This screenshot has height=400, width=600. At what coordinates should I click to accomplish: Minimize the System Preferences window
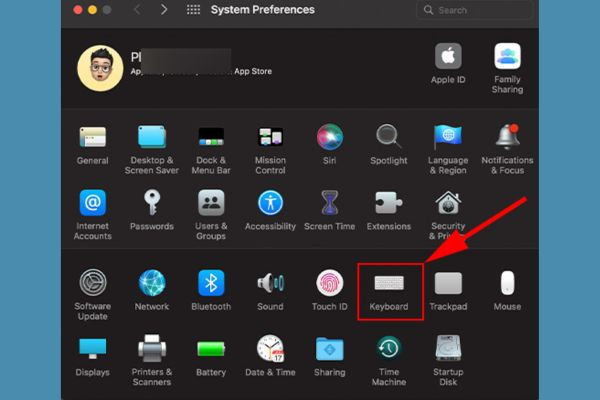[x=93, y=10]
